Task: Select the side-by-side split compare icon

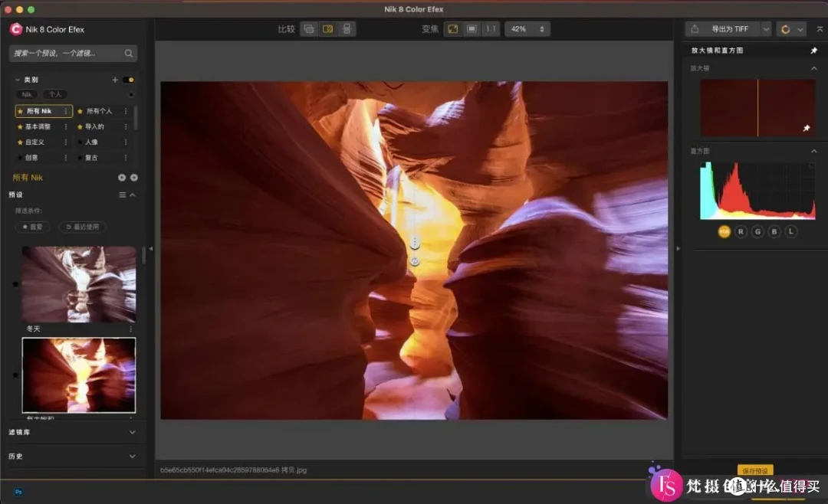Action: pos(328,29)
